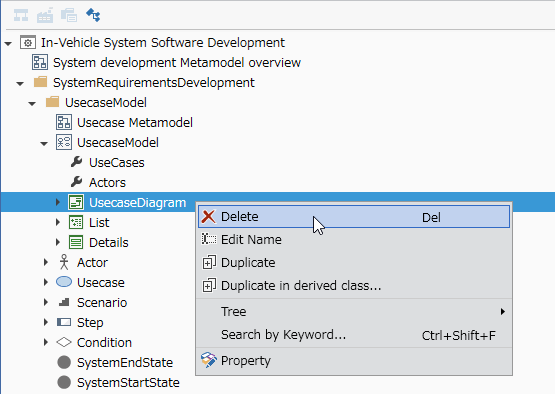555x394 pixels.
Task: Click the green UsecaseDiagram view icon
Action: [x=76, y=202]
